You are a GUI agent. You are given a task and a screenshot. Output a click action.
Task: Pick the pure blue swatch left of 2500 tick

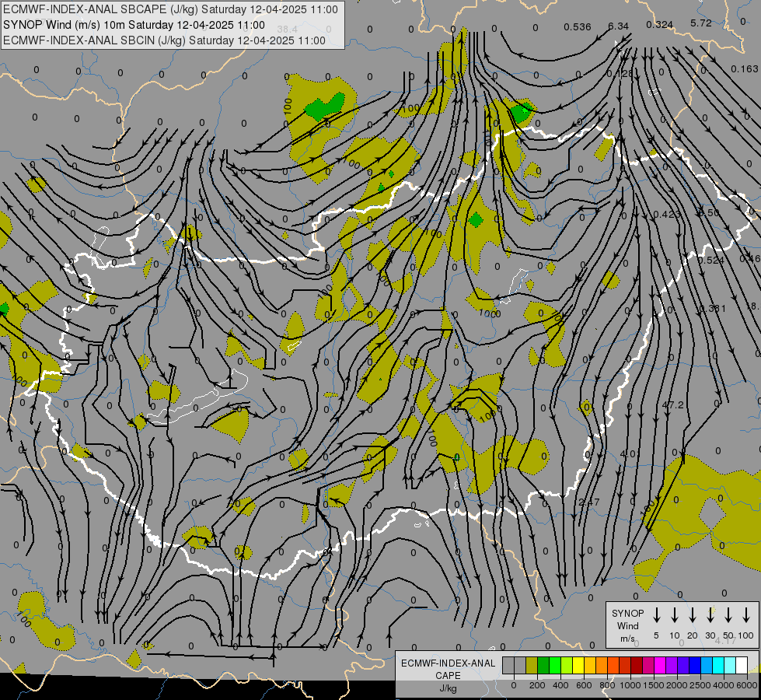[x=696, y=665]
